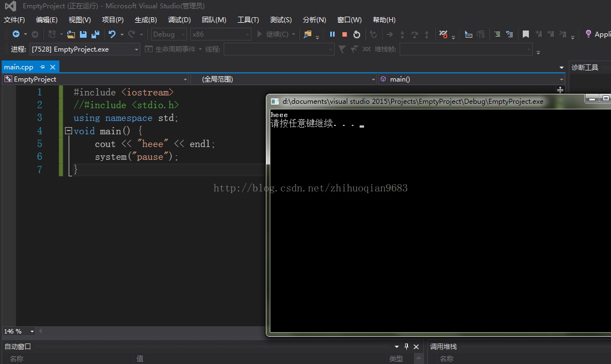Click the Display Object Member List icon
Image resolution: width=611 pixels, height=364 pixels.
click(468, 34)
